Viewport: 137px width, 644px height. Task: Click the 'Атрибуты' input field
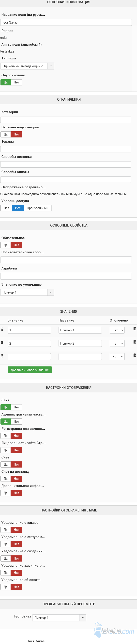(66, 276)
